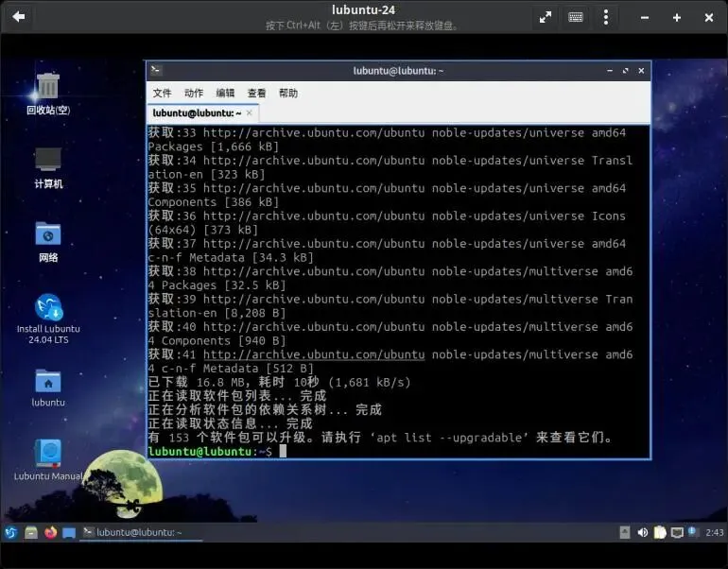The width and height of the screenshot is (728, 569).
Task: Open the viewer three-dot options menu
Action: pyautogui.click(x=605, y=18)
